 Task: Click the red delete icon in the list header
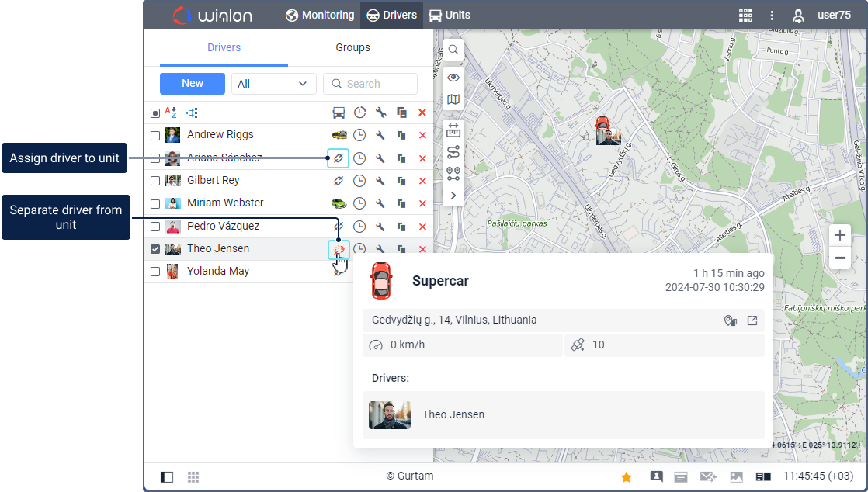click(422, 113)
